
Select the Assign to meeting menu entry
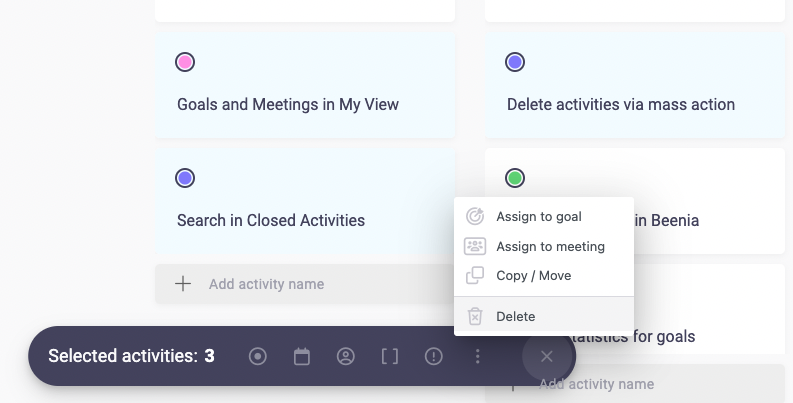click(x=550, y=246)
